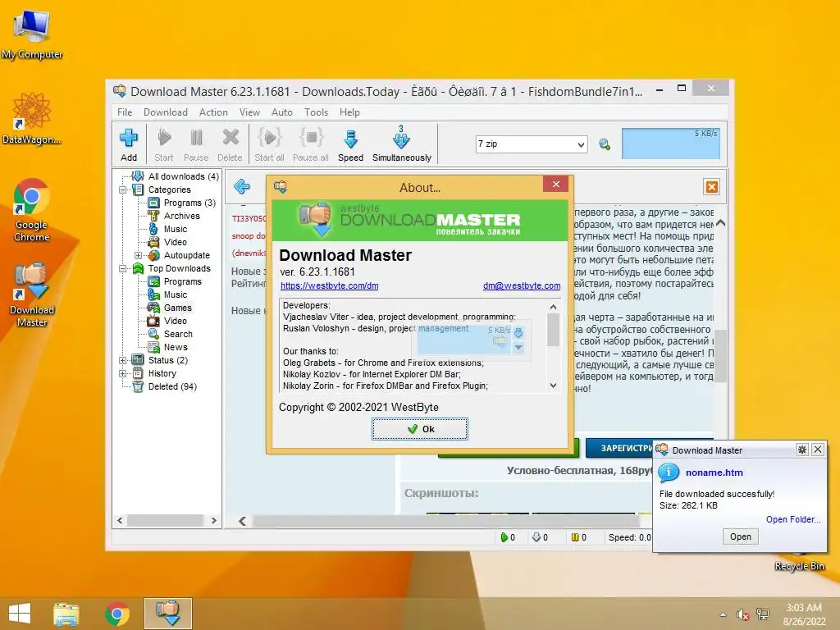
Task: Click the Delete toolbar icon
Action: (230, 144)
